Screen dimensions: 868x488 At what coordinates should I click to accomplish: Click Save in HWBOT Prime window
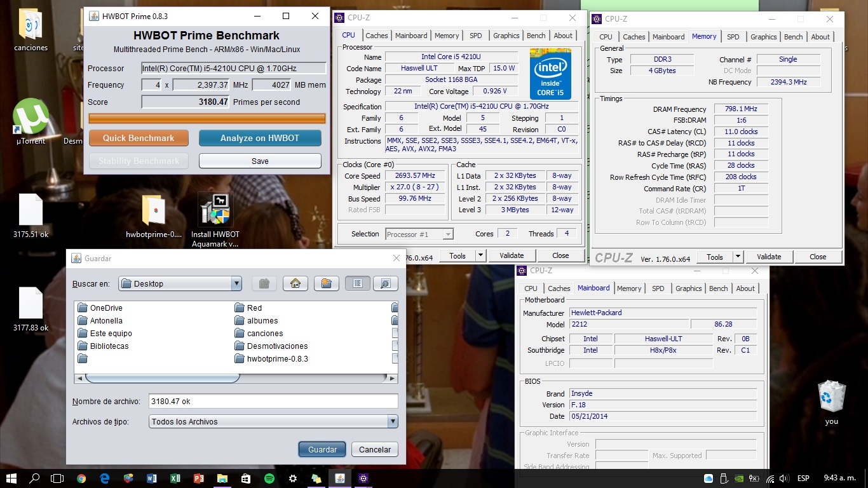pos(260,161)
